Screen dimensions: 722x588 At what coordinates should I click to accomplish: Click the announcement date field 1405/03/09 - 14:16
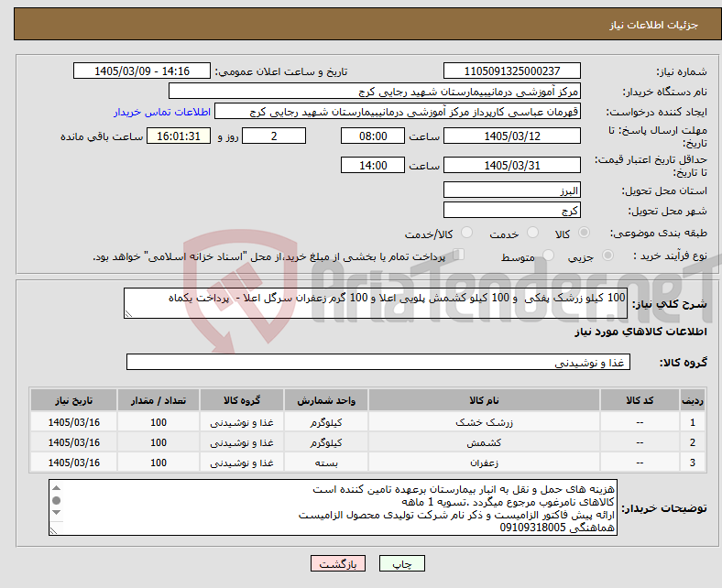pyautogui.click(x=142, y=71)
